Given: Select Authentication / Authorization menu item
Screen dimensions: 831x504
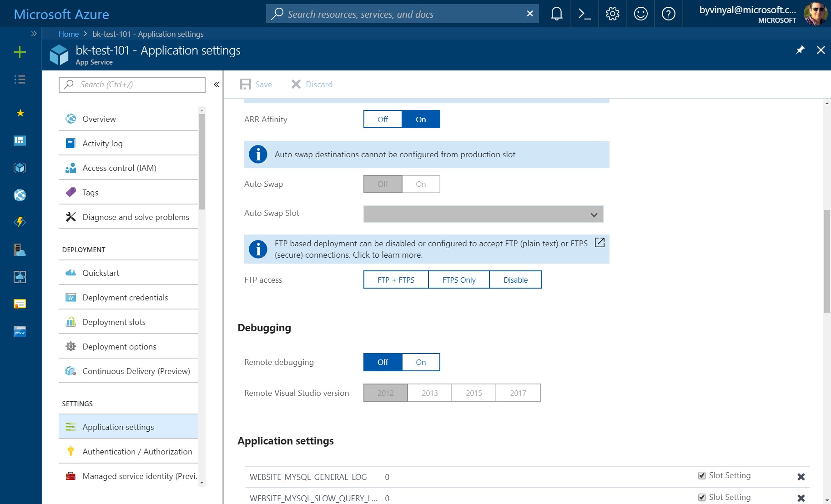Looking at the screenshot, I should point(137,452).
